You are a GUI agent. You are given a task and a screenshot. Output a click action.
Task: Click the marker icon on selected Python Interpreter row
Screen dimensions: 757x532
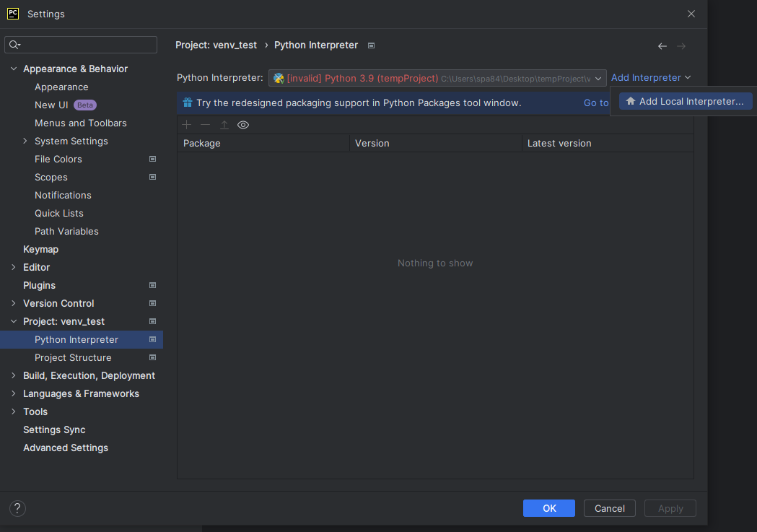coord(152,339)
